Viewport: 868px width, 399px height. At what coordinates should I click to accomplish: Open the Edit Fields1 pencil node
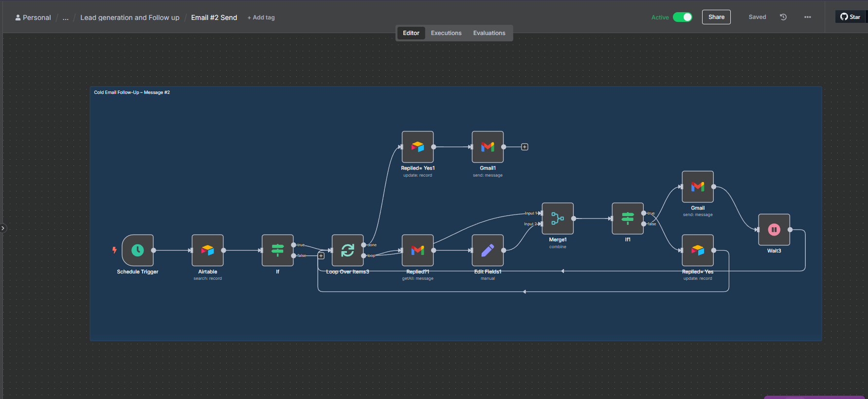[x=488, y=250]
